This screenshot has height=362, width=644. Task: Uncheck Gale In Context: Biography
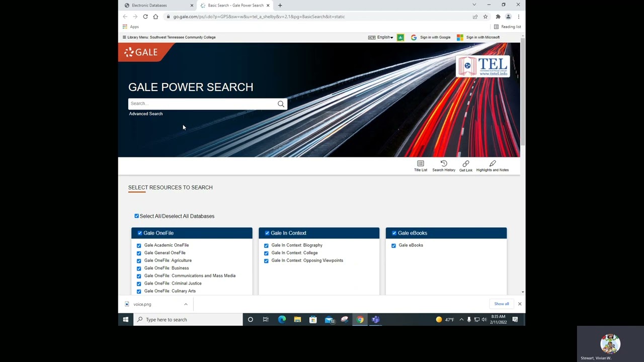(266, 245)
